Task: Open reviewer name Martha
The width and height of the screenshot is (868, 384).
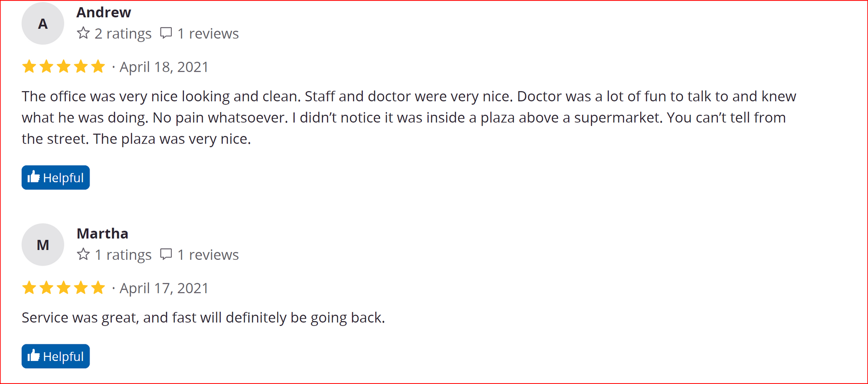Action: (103, 234)
